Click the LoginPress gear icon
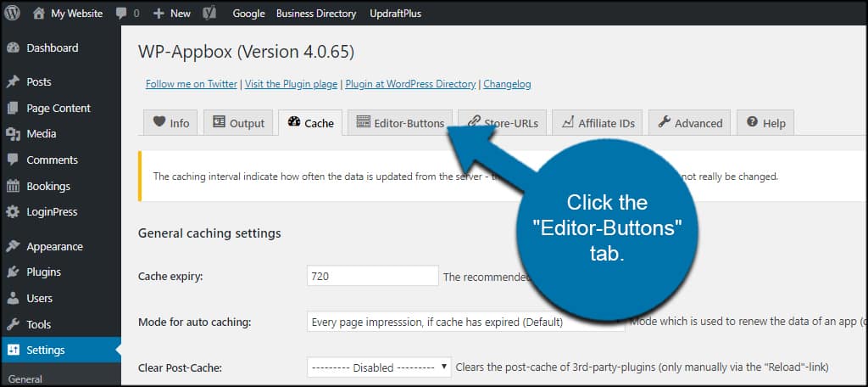This screenshot has height=387, width=868. [x=14, y=212]
